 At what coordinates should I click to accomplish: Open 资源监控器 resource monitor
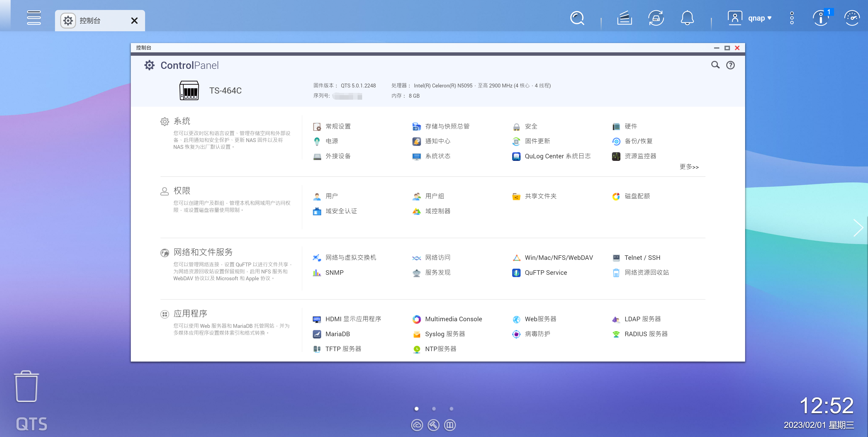click(x=634, y=156)
